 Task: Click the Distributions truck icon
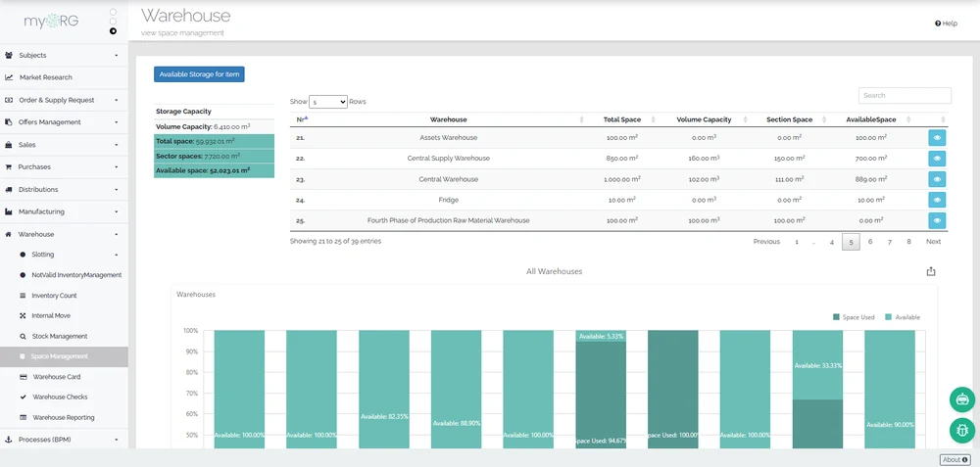tap(9, 189)
